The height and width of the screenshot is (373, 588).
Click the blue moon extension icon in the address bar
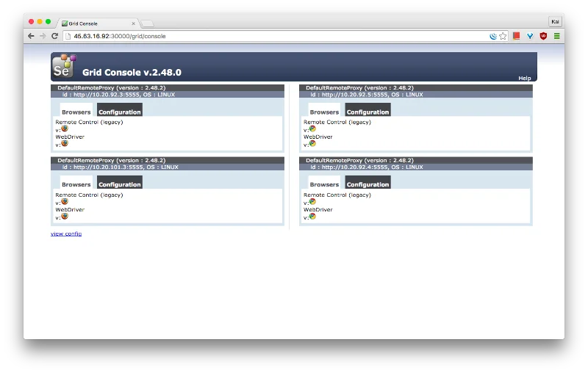[493, 36]
